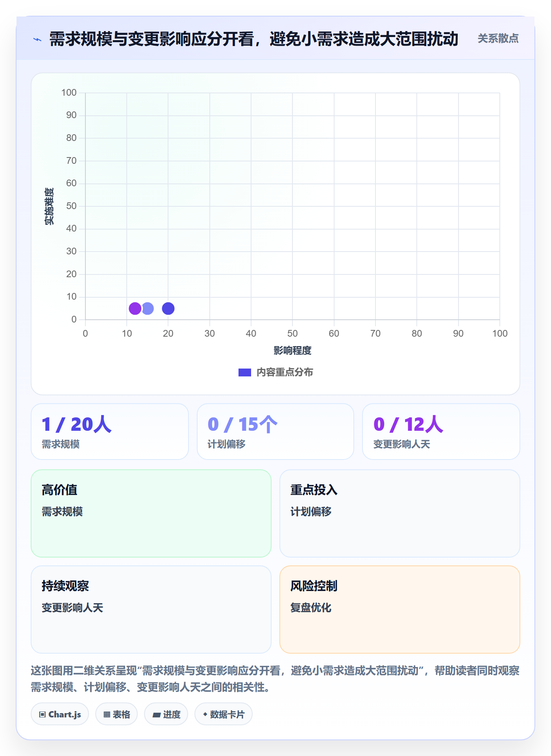Click the 表格 tag chip
This screenshot has height=756, width=551.
pyautogui.click(x=116, y=714)
